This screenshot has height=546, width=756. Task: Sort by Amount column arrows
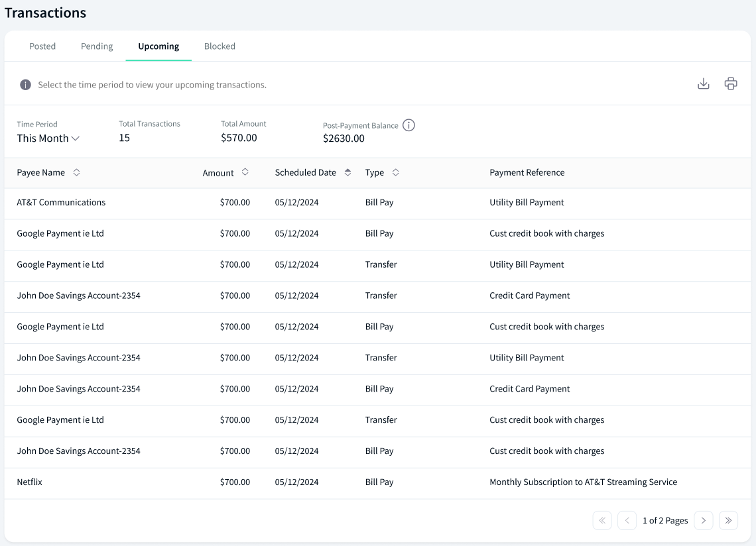coord(245,172)
